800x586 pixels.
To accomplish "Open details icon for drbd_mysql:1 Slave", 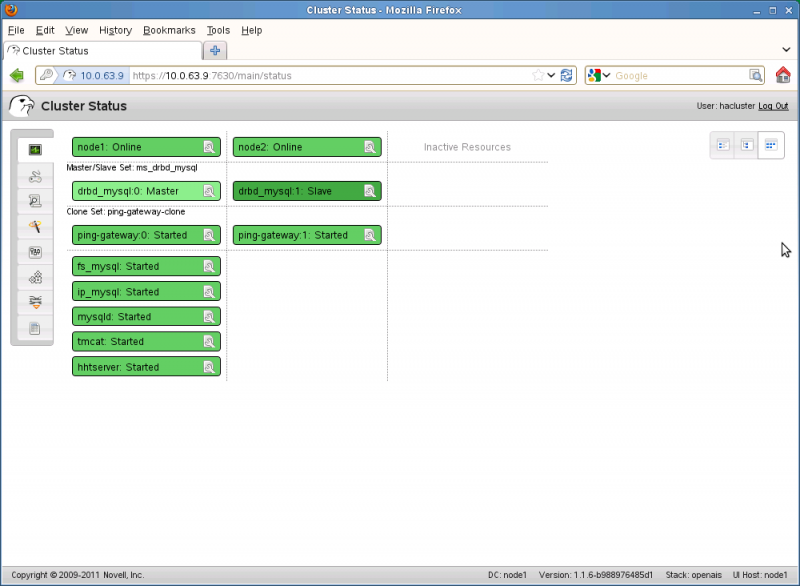I will point(369,191).
